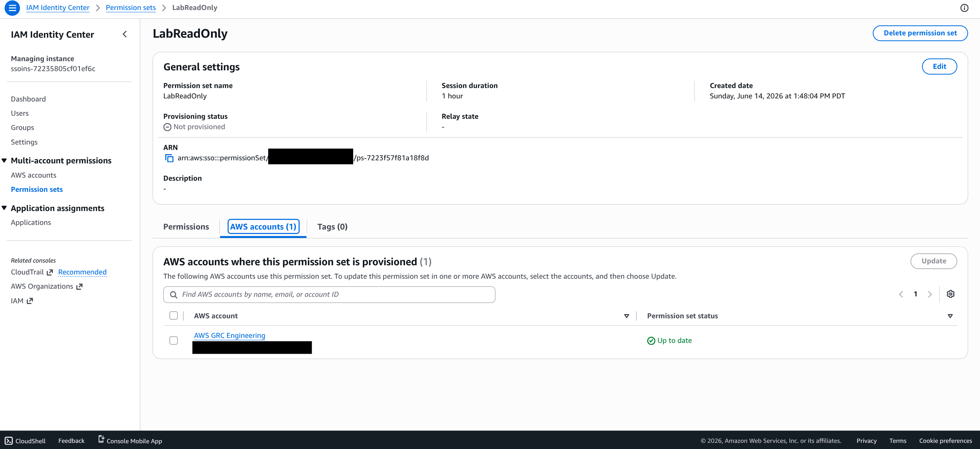This screenshot has height=449, width=980.
Task: Copy the permission set ARN
Action: pyautogui.click(x=169, y=158)
